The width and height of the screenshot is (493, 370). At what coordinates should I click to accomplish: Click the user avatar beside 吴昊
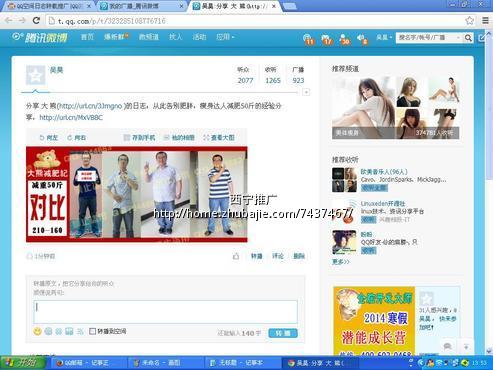35,75
